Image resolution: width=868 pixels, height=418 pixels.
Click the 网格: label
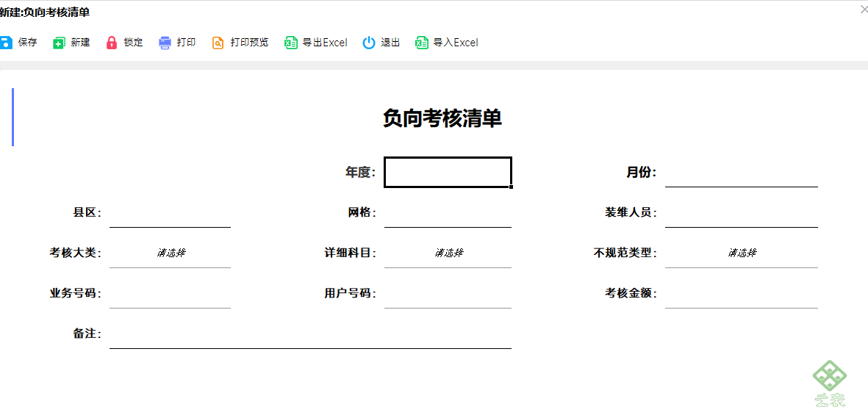click(x=362, y=212)
